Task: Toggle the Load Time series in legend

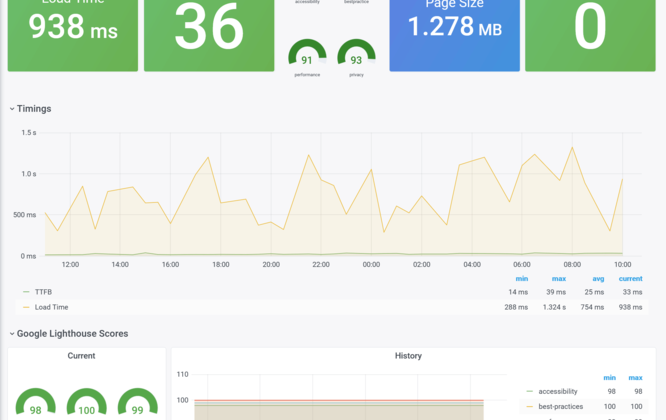Action: click(x=51, y=307)
